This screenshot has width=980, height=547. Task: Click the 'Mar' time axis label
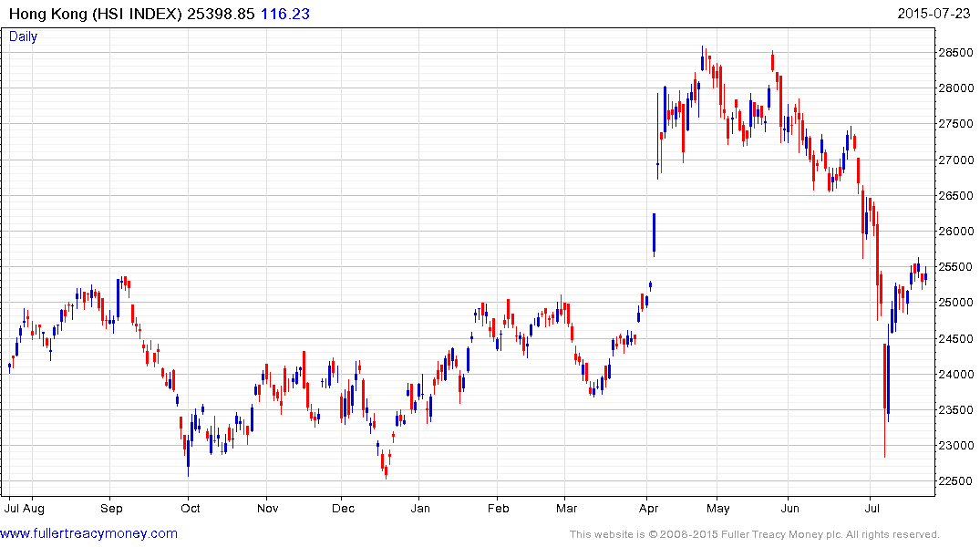(566, 508)
